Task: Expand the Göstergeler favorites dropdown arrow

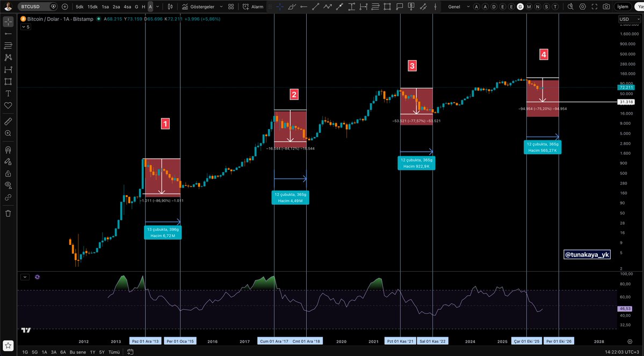Action: (221, 6)
